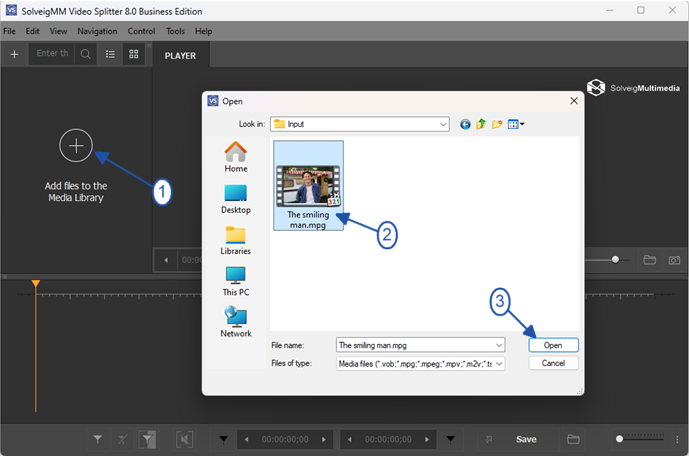Click the highlighted marker-with-fragment icon

[x=148, y=439]
